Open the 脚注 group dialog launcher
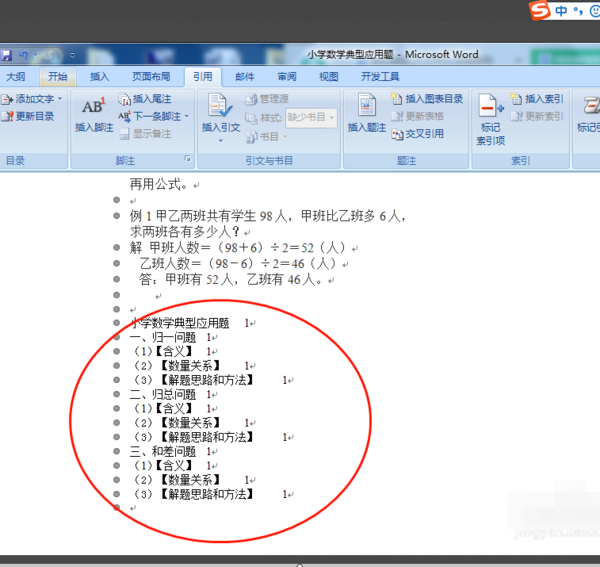The width and height of the screenshot is (600, 567). click(188, 158)
